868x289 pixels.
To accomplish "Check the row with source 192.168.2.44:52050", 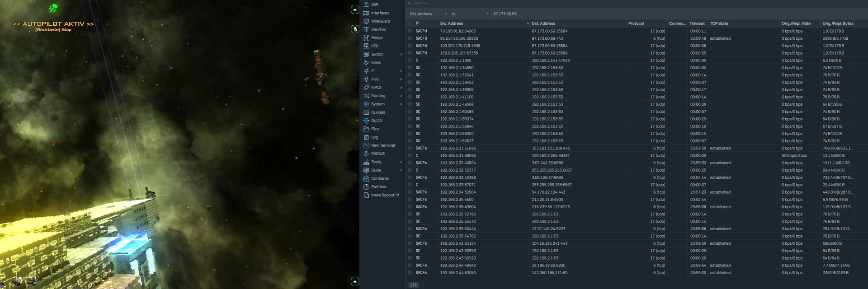I will coord(410,273).
